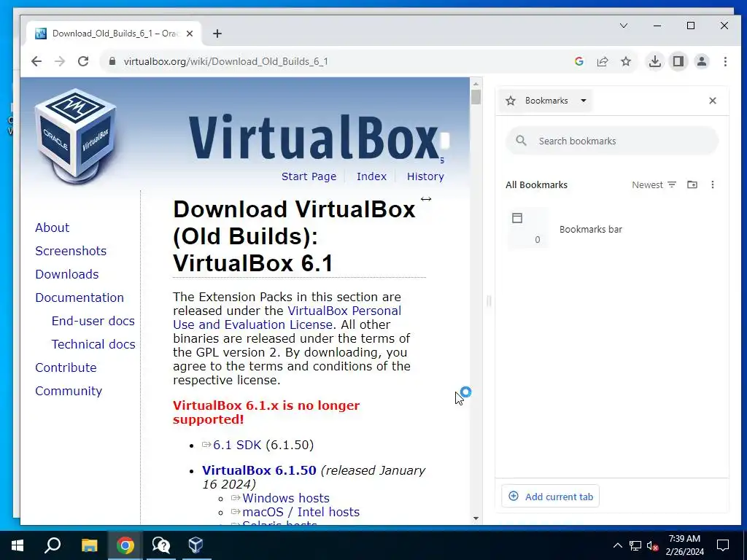Open the Chrome downloads icon
This screenshot has height=560, width=747.
pos(654,61)
